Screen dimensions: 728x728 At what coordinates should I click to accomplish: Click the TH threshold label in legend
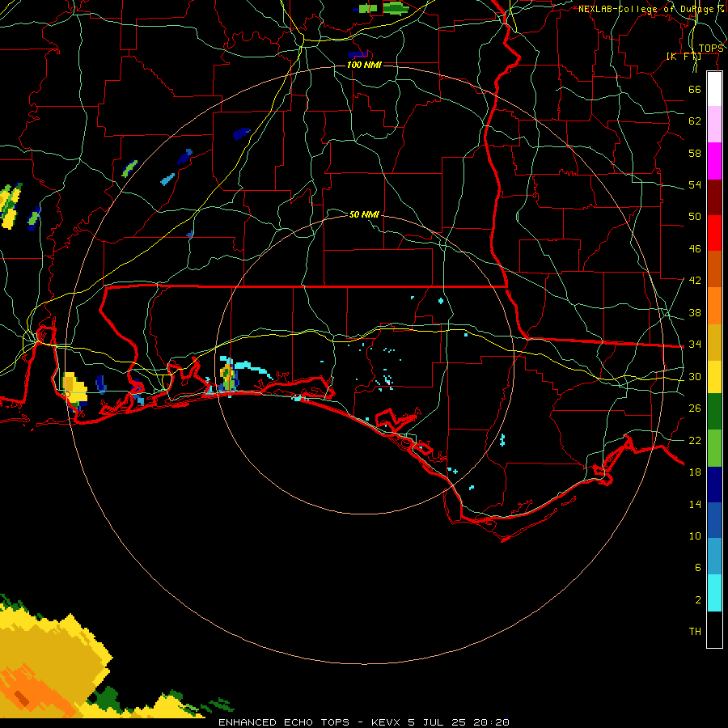[695, 632]
